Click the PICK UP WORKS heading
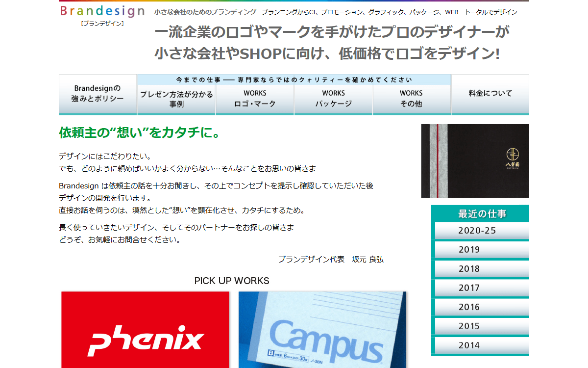 point(232,281)
